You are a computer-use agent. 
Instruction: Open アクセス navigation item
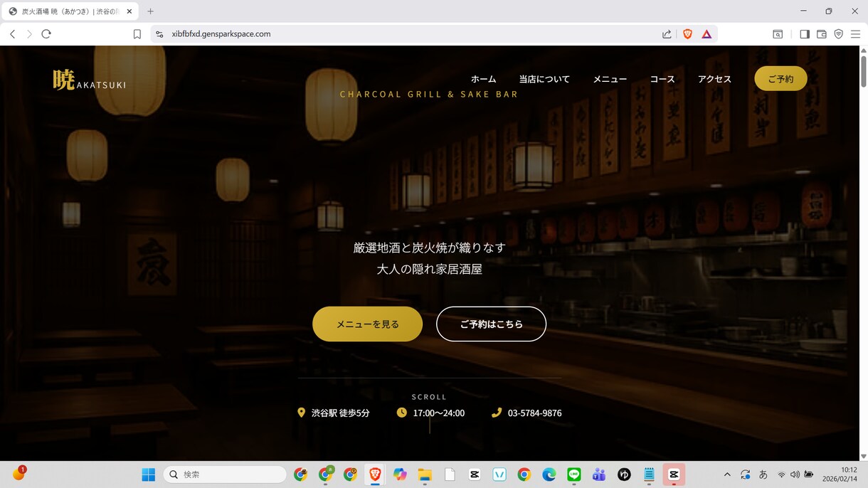[x=714, y=79]
